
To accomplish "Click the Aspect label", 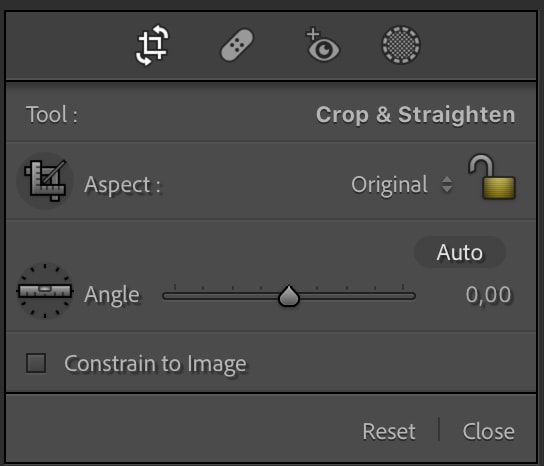I will [x=122, y=185].
